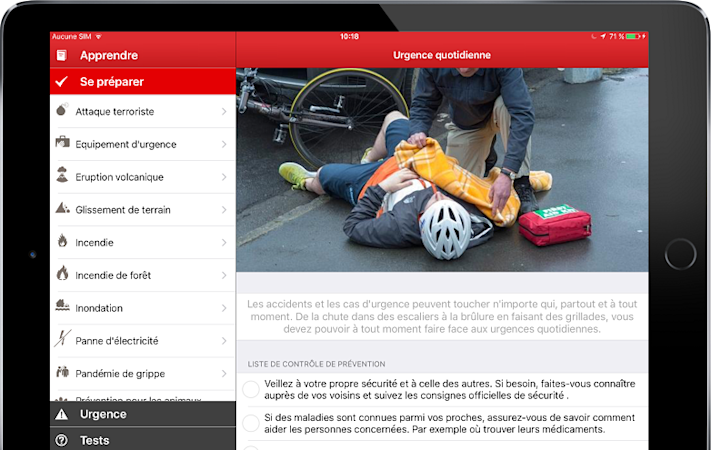711x450 pixels.
Task: Tap the 71 % battery percentage text
Action: point(616,36)
